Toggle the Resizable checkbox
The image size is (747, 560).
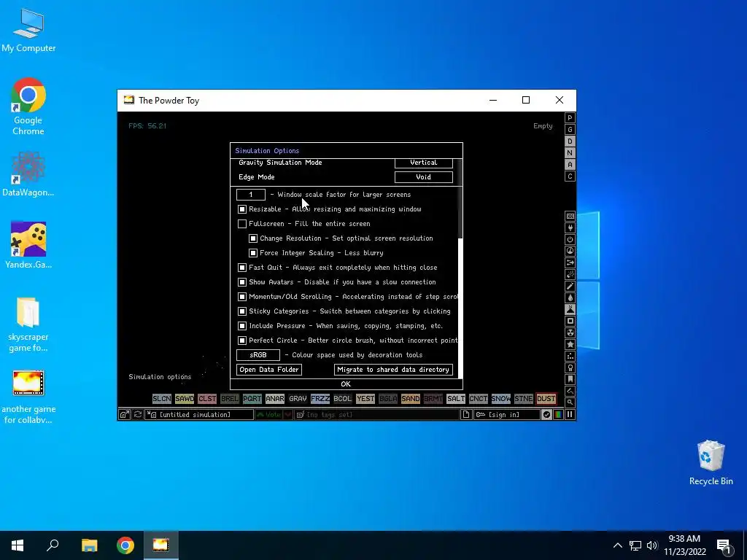pos(242,209)
